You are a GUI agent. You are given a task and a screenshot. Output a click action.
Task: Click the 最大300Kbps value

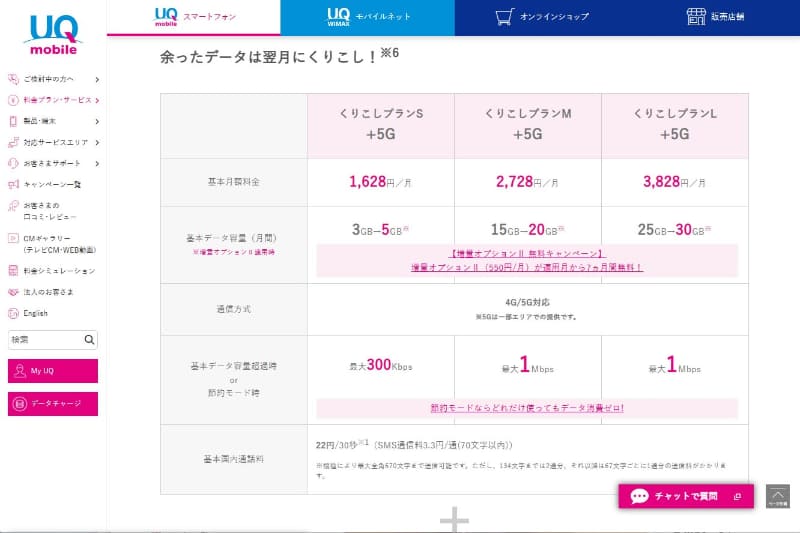pos(381,365)
